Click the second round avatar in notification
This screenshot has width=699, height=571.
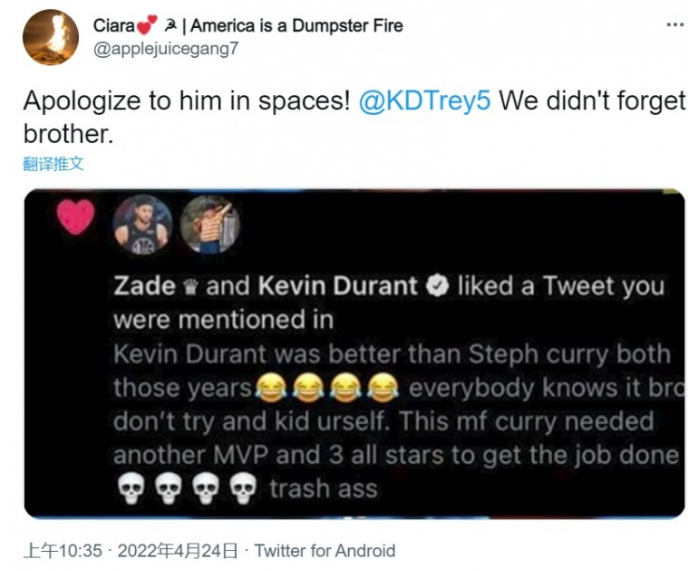[210, 224]
